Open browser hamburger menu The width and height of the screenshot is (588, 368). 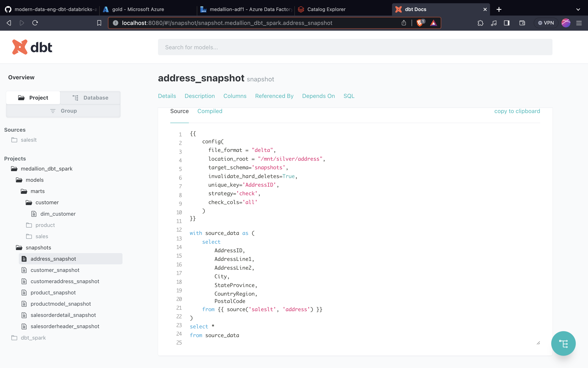pos(579,23)
